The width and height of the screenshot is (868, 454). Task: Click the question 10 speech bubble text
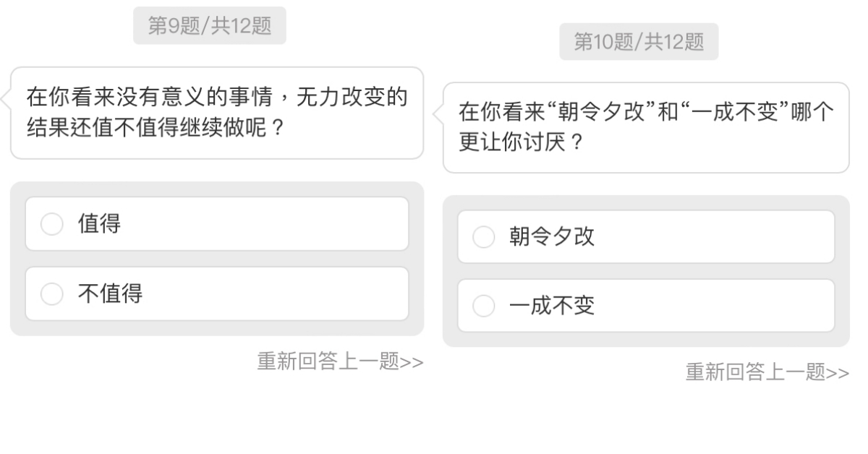646,127
